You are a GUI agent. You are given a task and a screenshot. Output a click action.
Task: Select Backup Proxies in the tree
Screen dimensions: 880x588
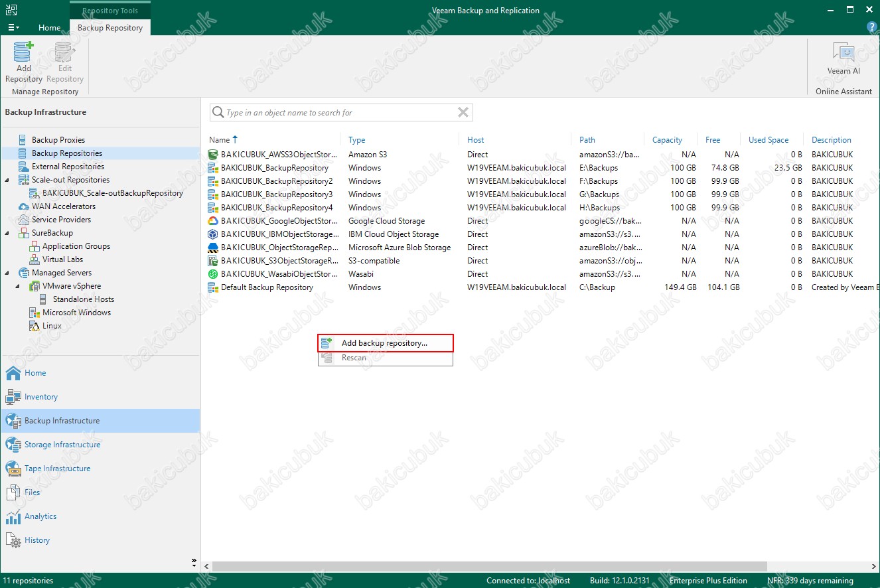click(58, 140)
